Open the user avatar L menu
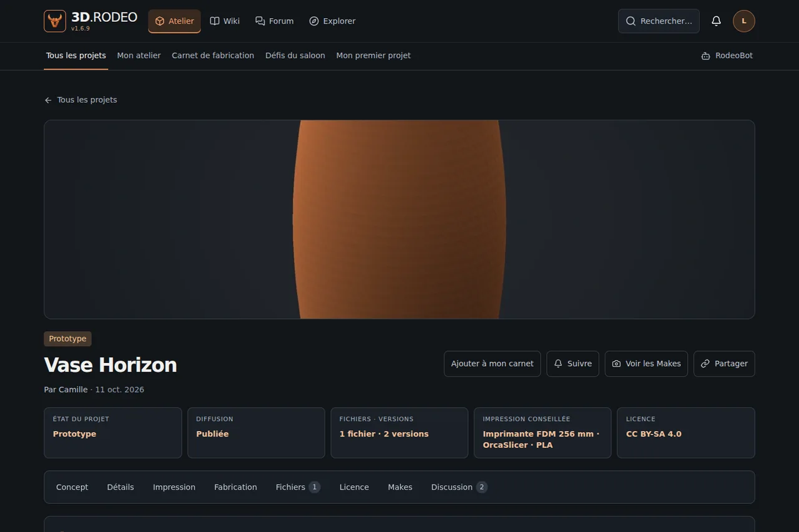799x532 pixels. 744,21
